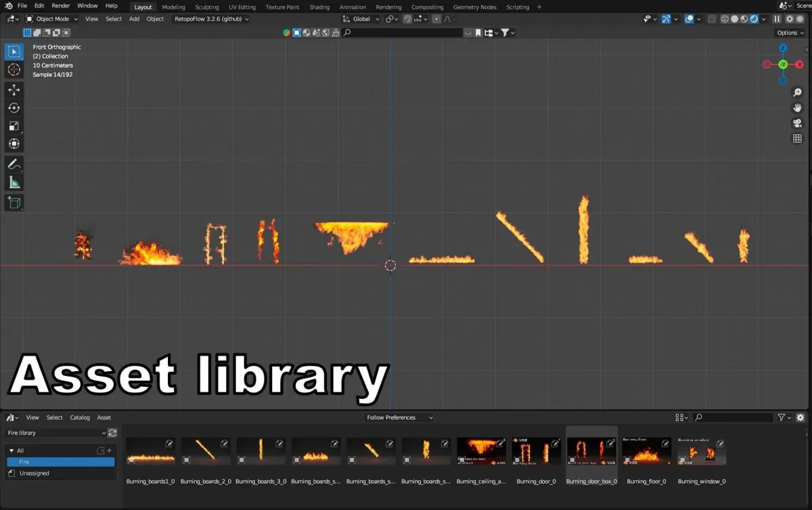
Task: Switch orthographic/perspective with the grid icon
Action: [x=797, y=138]
